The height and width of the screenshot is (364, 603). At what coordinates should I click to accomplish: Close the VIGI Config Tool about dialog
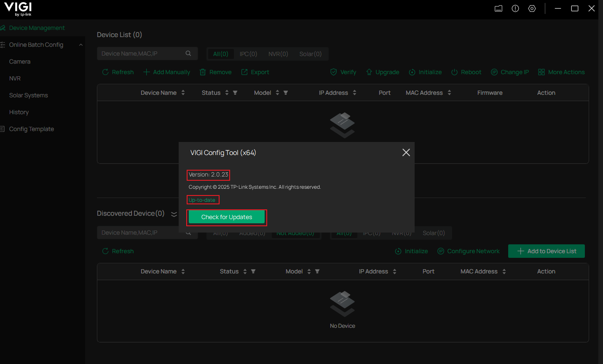click(x=406, y=153)
